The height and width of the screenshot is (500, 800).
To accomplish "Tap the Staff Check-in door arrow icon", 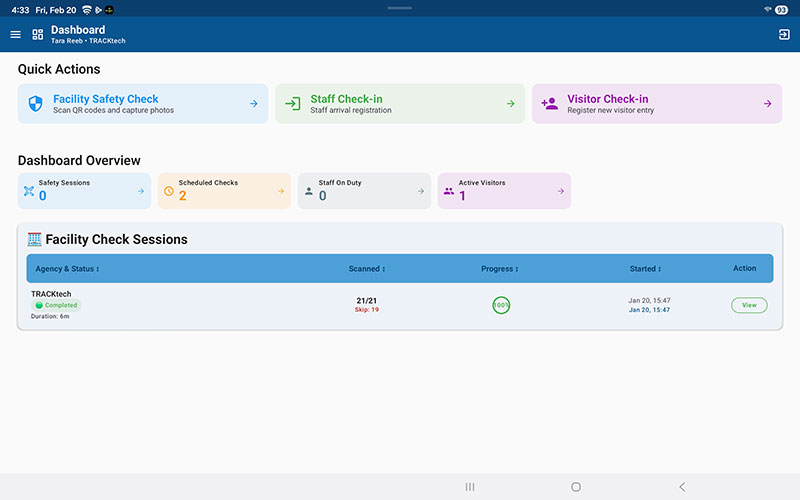I will click(292, 104).
